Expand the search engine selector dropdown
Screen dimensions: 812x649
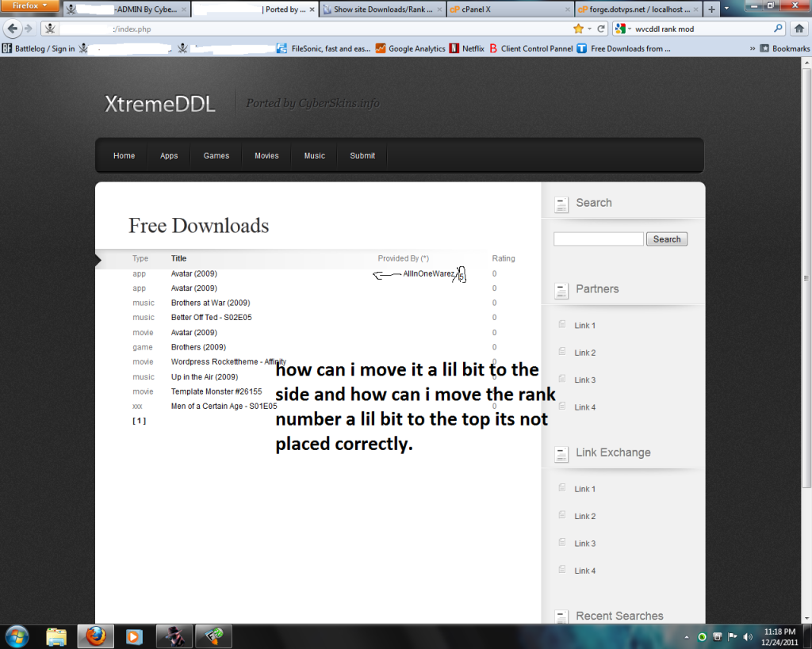623,29
